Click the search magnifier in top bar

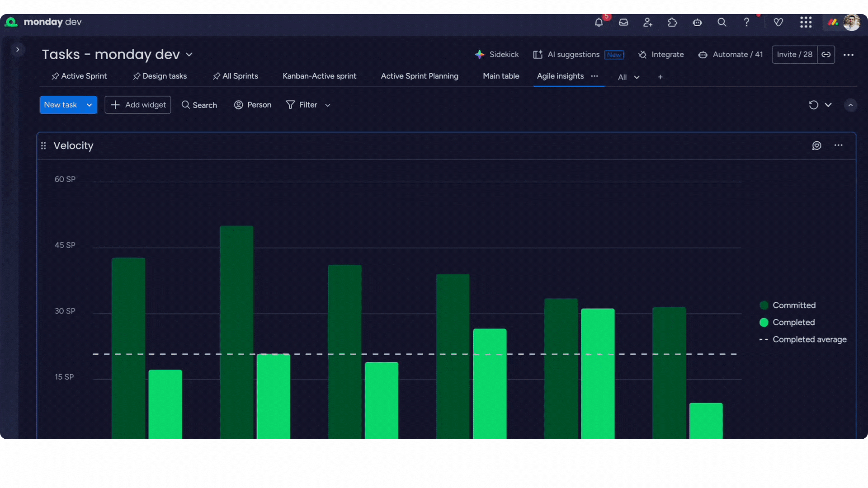[722, 22]
